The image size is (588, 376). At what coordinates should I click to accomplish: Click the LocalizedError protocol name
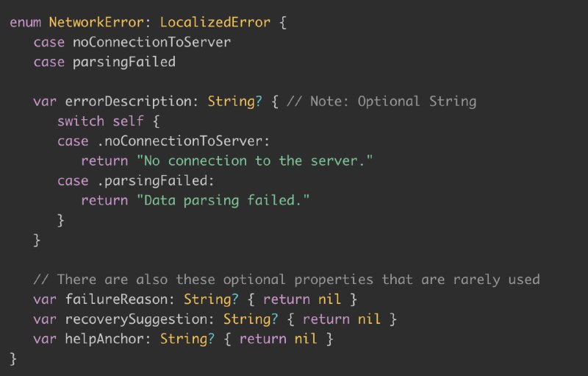pos(215,23)
